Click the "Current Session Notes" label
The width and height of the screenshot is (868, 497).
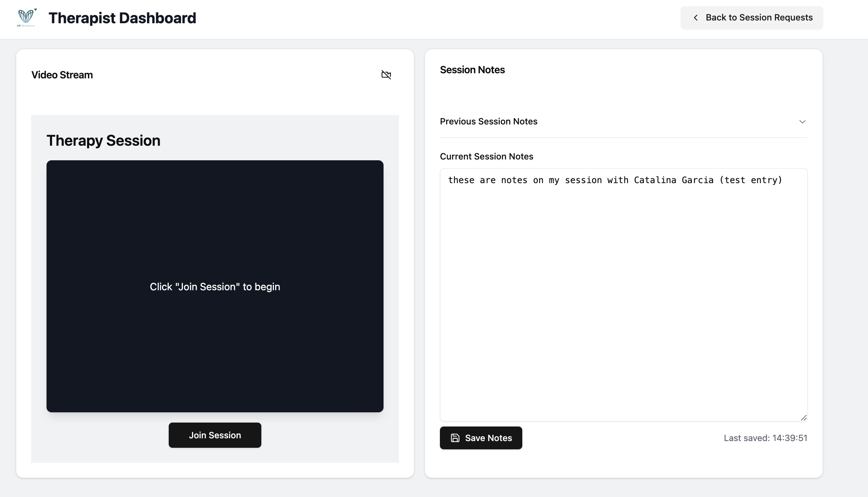(486, 156)
